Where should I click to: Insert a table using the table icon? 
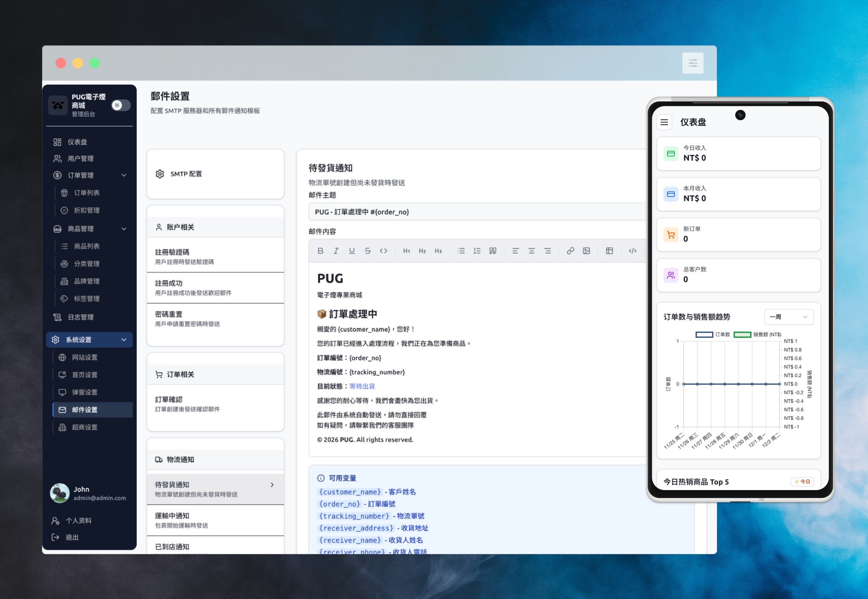pos(610,251)
